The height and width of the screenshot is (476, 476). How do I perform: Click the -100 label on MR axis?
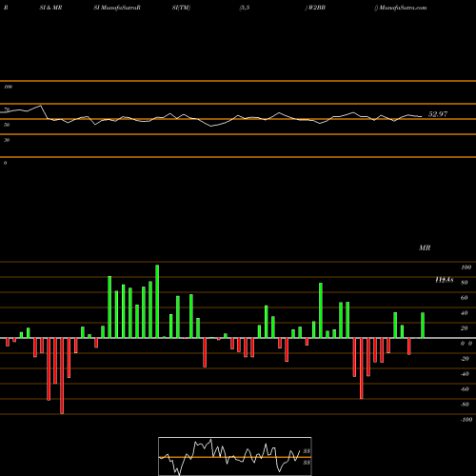click(x=466, y=420)
